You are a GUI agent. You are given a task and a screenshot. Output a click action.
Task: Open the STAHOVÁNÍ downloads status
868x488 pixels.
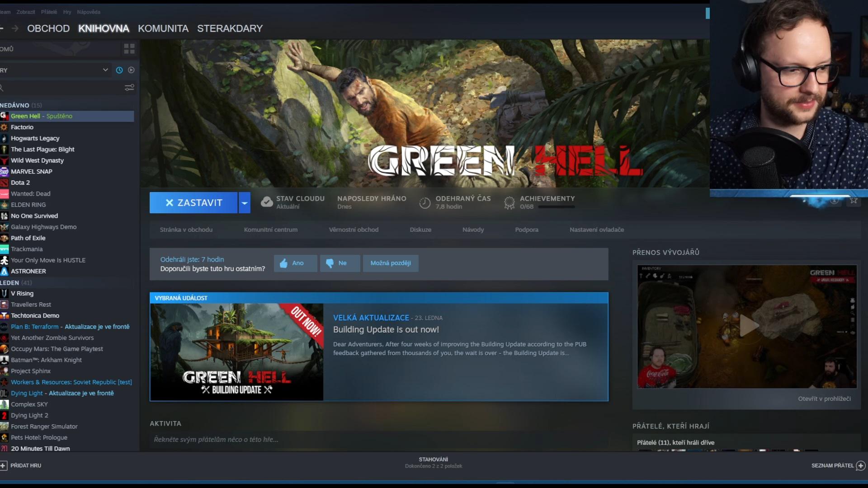point(434,462)
